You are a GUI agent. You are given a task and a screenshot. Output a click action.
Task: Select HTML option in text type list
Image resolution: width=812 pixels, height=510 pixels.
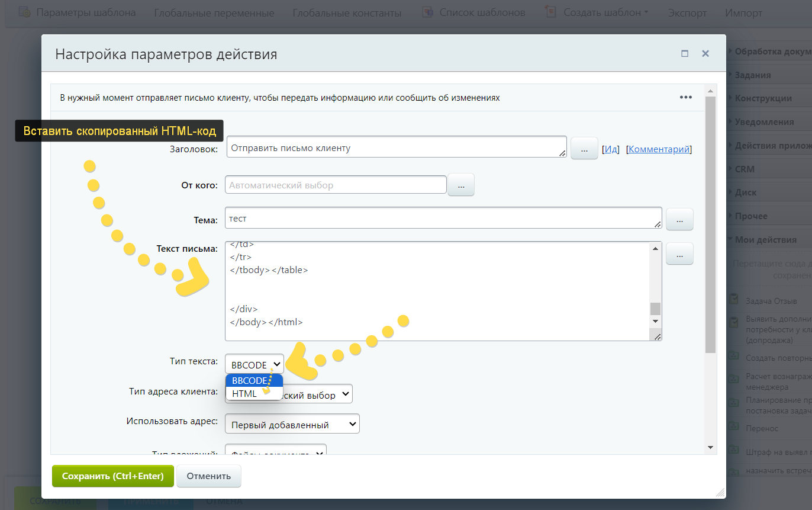pyautogui.click(x=244, y=393)
